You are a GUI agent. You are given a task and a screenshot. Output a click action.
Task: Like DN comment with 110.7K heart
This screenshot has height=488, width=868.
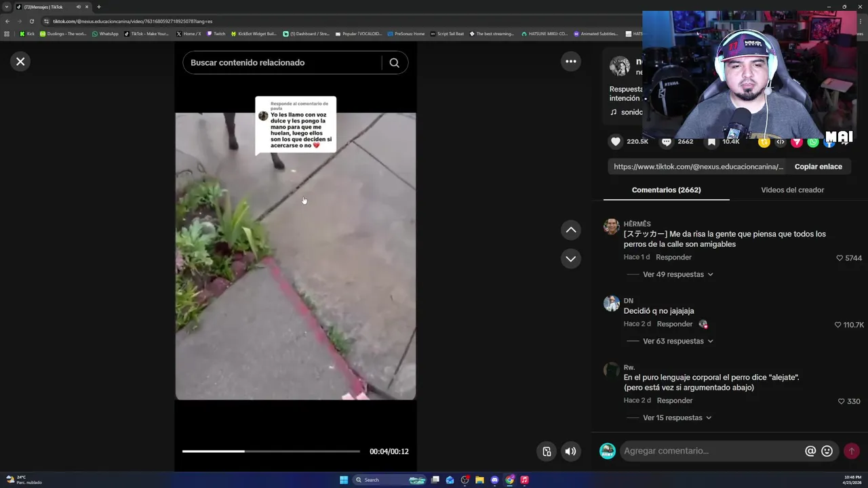pyautogui.click(x=838, y=325)
